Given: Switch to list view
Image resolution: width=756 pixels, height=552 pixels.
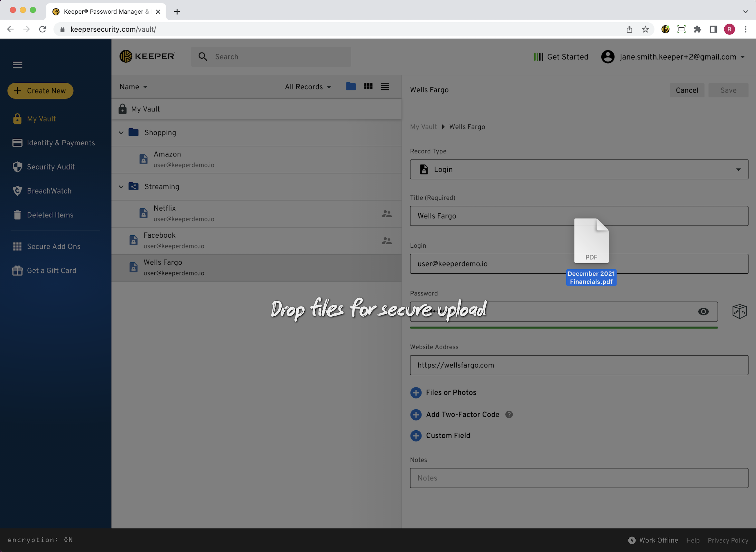Looking at the screenshot, I should (x=385, y=86).
